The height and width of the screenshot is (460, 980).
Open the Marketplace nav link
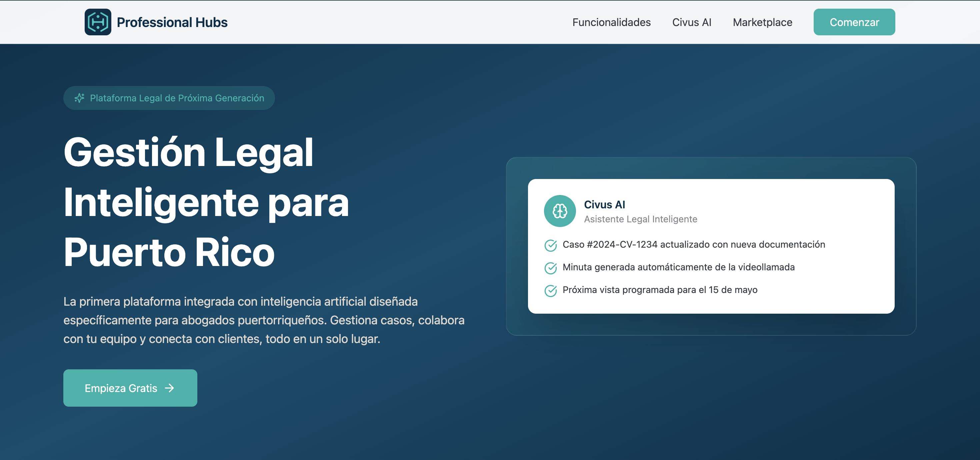762,22
